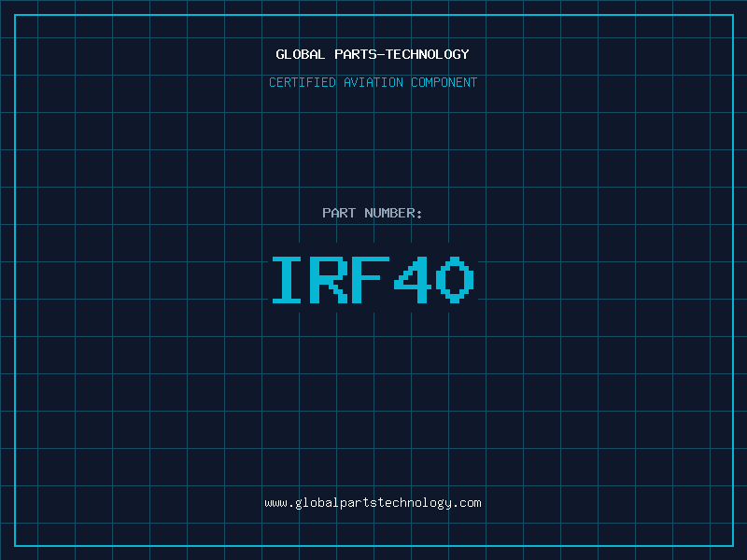Click the word GLOBAL in the header
This screenshot has width=747, height=560.
pyautogui.click(x=301, y=54)
